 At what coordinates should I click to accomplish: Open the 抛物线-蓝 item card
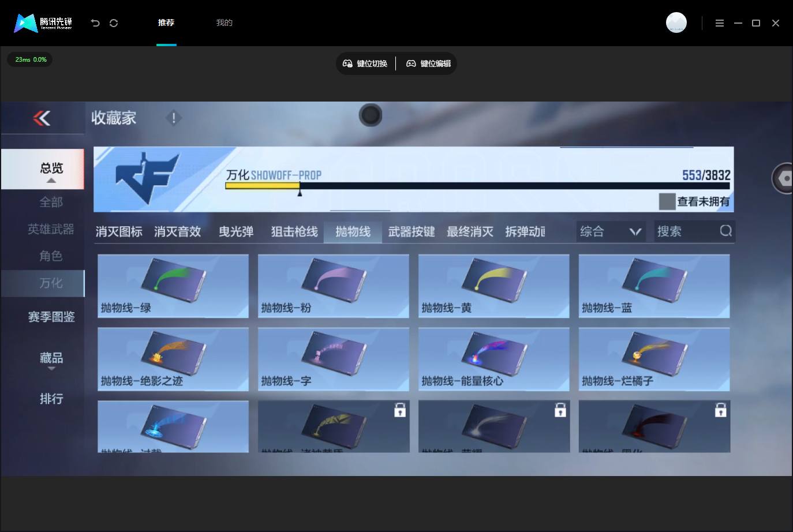point(654,286)
